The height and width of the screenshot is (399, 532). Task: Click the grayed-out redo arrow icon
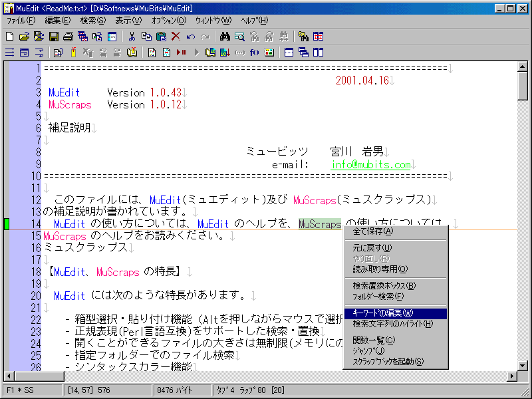point(205,37)
